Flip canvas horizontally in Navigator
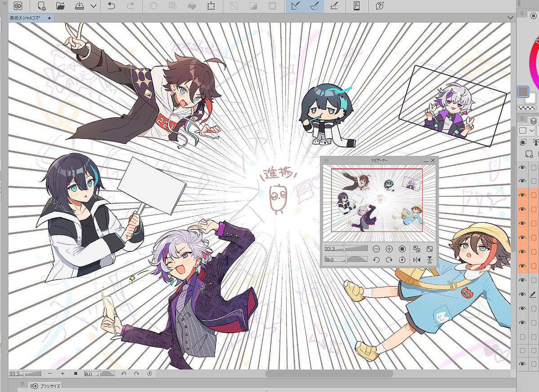This screenshot has width=539, height=392. coord(416,260)
